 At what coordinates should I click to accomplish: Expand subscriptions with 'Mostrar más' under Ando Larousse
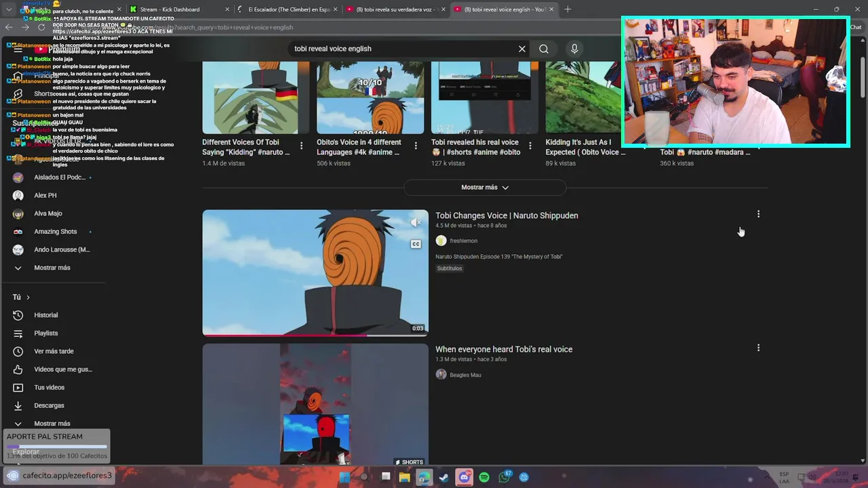pyautogui.click(x=53, y=268)
